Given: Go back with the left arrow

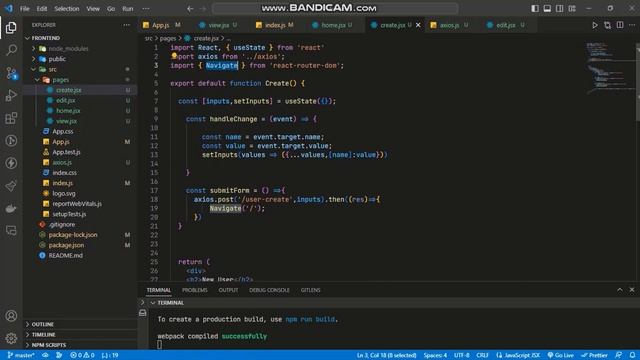Looking at the screenshot, I should tap(190, 9).
